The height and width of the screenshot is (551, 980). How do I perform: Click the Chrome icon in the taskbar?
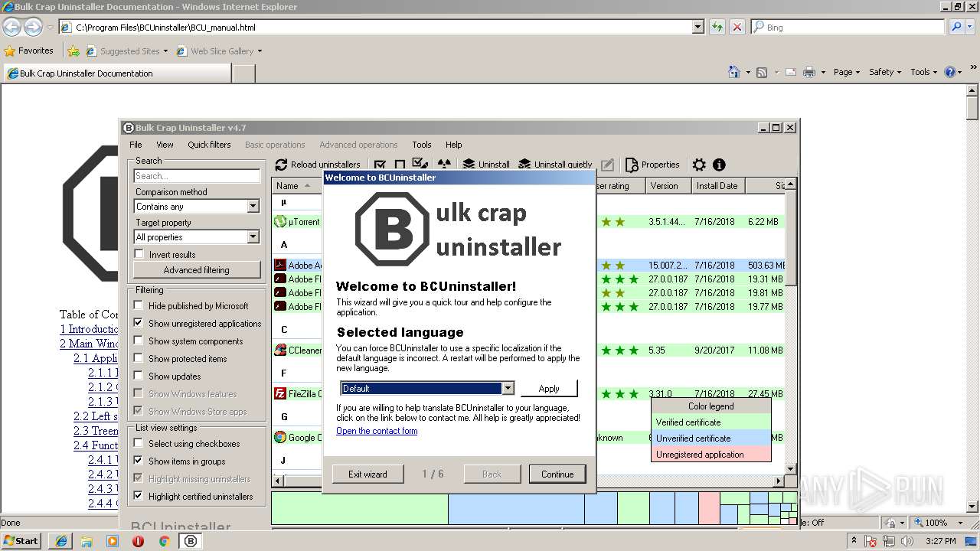[164, 541]
